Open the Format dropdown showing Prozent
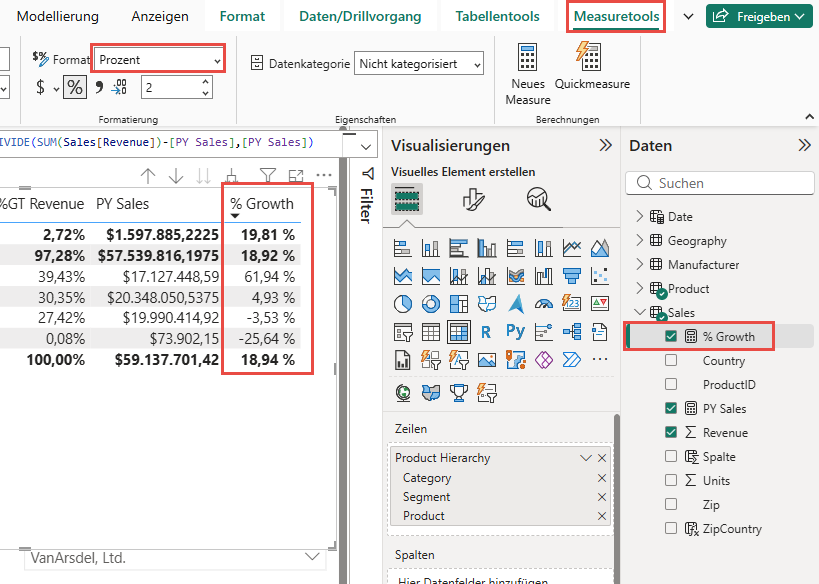 click(x=159, y=60)
